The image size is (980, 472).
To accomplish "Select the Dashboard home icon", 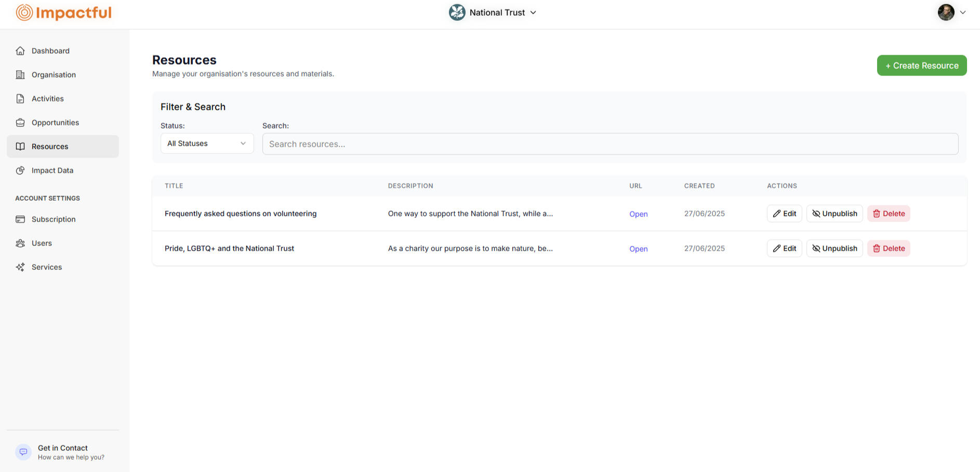I will point(20,50).
